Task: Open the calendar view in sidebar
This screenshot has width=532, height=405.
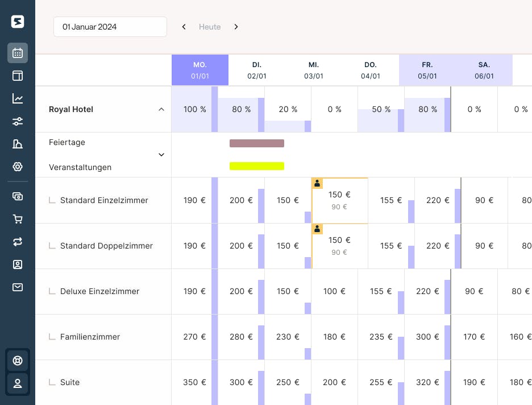Action: (18, 53)
